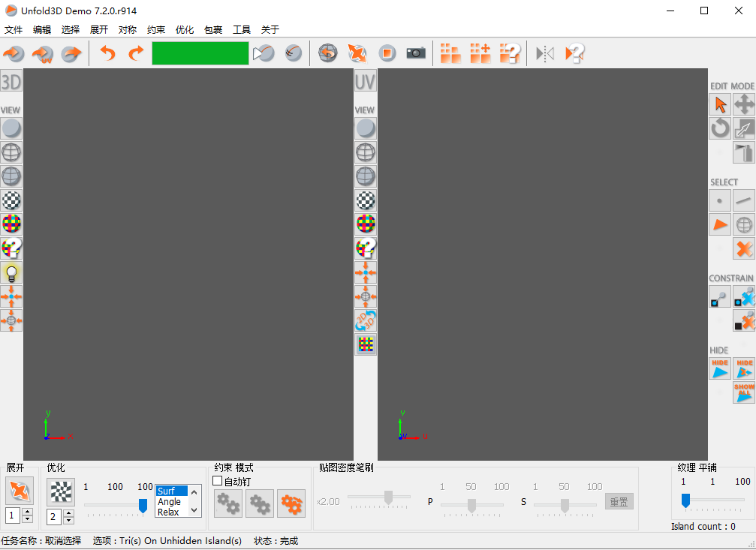Image resolution: width=756 pixels, height=550 pixels.
Task: Open the 文件 menu
Action: 14,30
